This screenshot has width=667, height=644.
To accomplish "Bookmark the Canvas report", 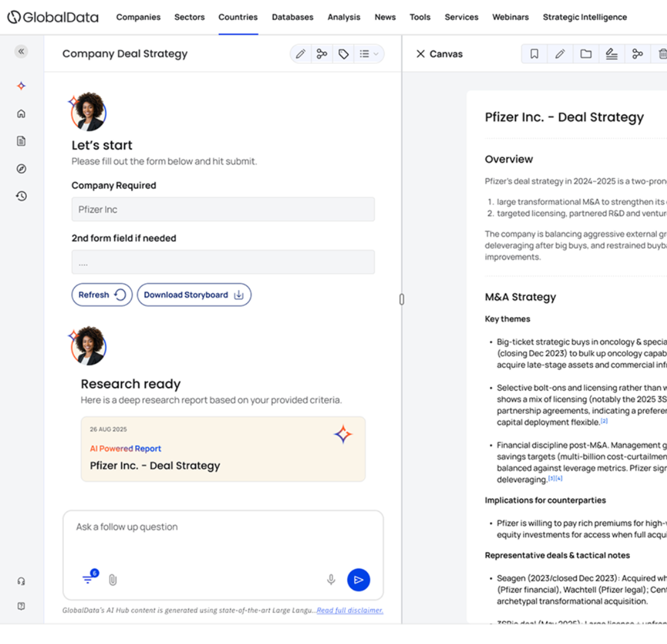I will pos(534,54).
